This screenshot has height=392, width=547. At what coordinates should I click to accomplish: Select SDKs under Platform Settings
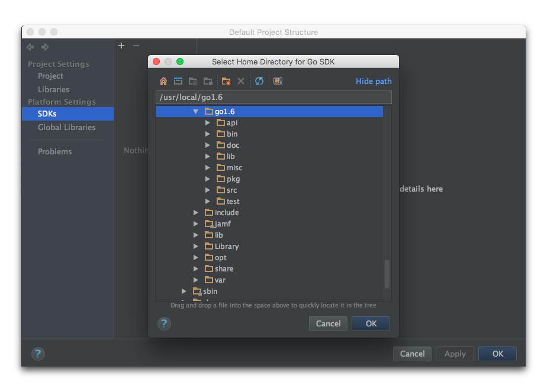pyautogui.click(x=67, y=114)
